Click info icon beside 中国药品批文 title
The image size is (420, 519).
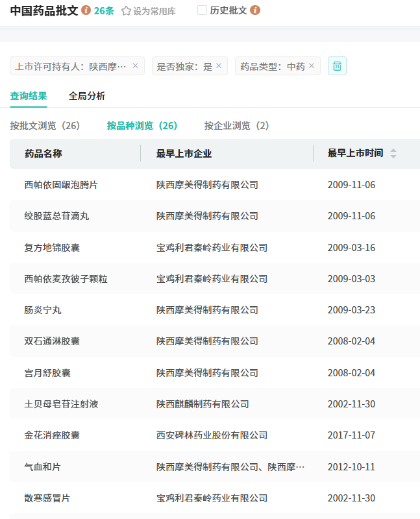(x=86, y=10)
